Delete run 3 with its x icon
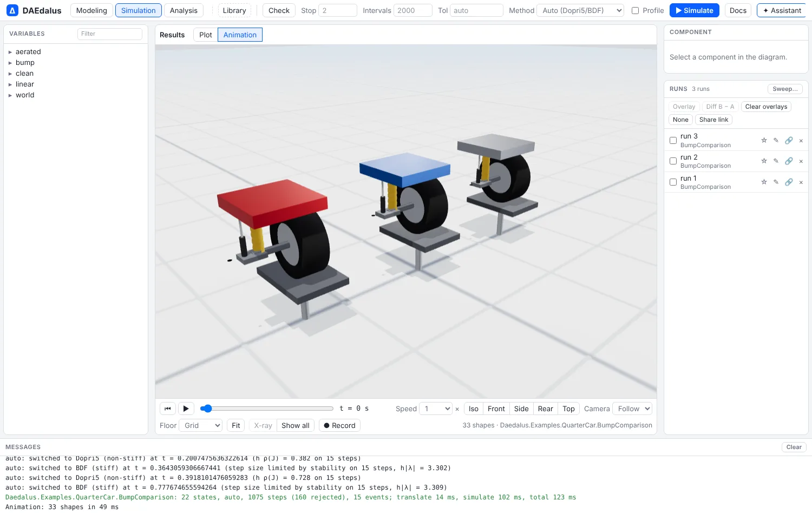 click(801, 141)
